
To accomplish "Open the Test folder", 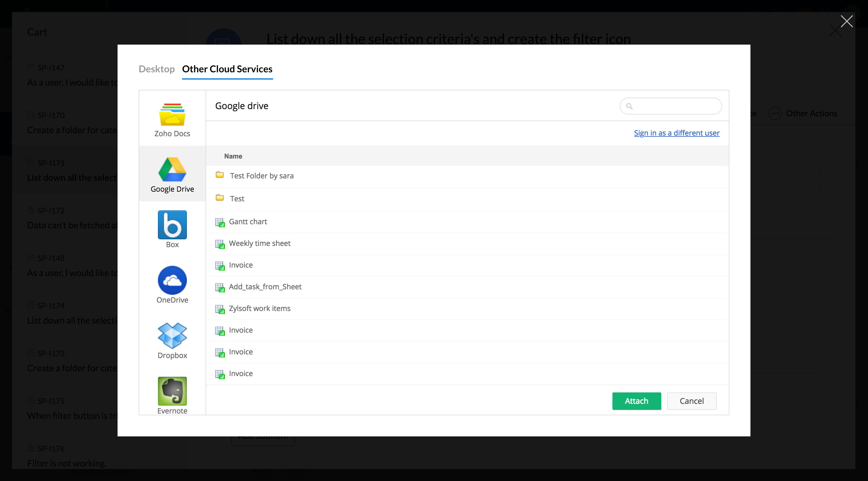I will click(x=237, y=199).
